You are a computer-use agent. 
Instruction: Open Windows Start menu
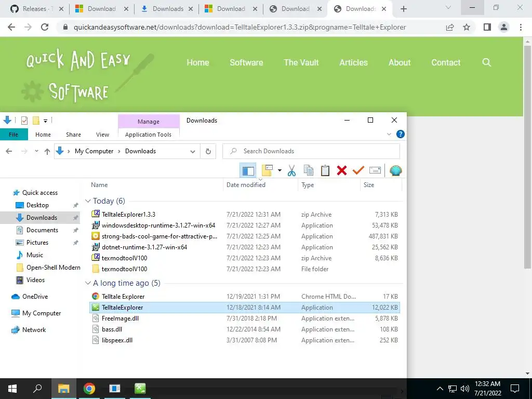tap(12, 389)
